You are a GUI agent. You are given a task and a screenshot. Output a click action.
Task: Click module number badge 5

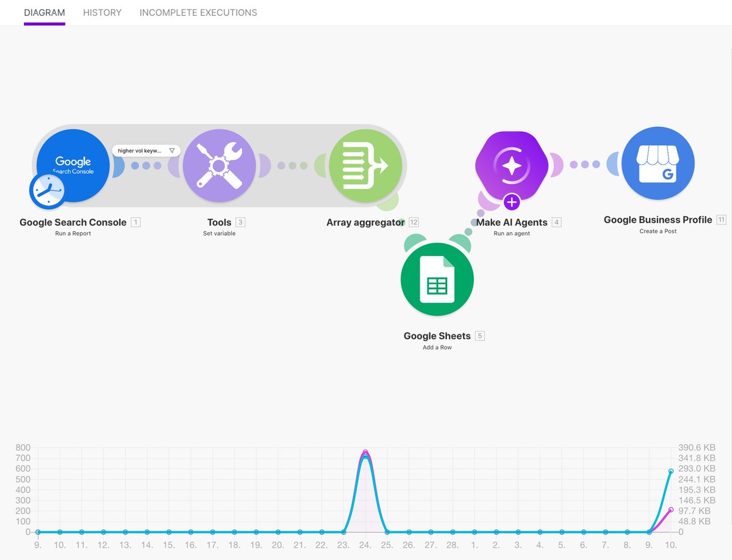coord(480,336)
